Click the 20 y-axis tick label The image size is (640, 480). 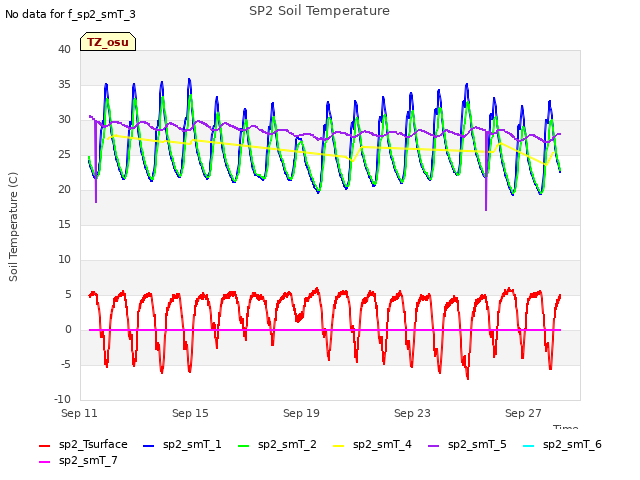pos(64,189)
